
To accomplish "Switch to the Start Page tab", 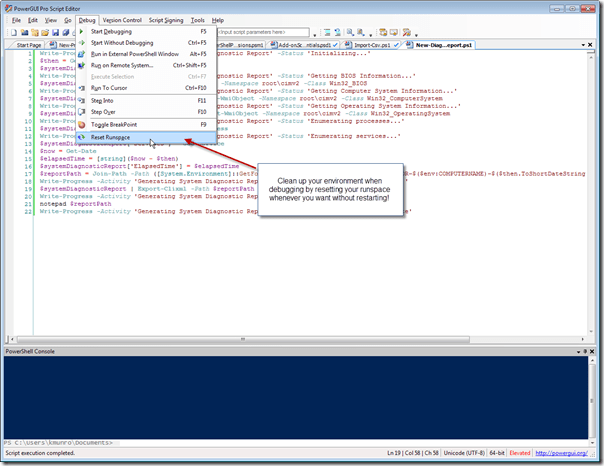I will [x=27, y=45].
